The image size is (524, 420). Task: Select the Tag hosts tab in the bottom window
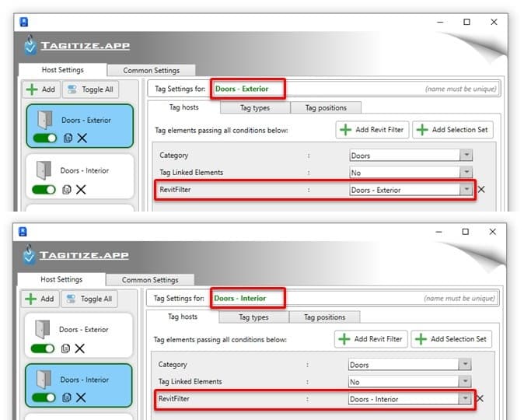point(183,317)
